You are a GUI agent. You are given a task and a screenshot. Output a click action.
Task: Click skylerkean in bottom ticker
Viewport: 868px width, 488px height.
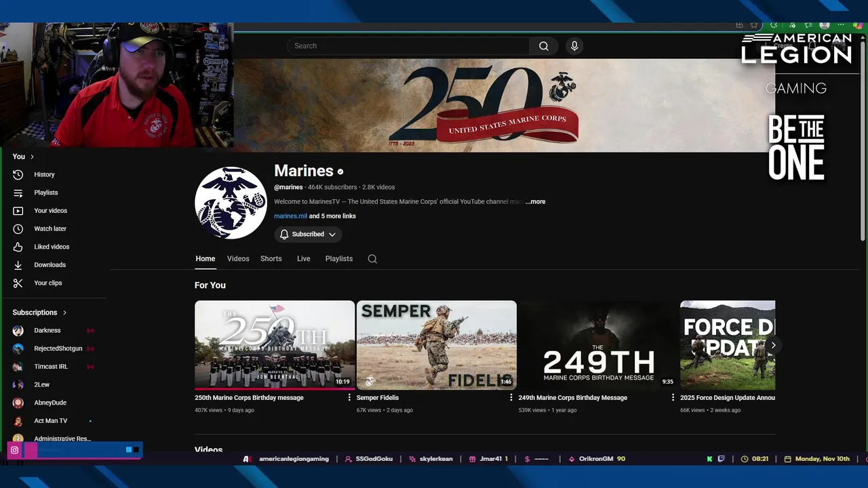436,459
